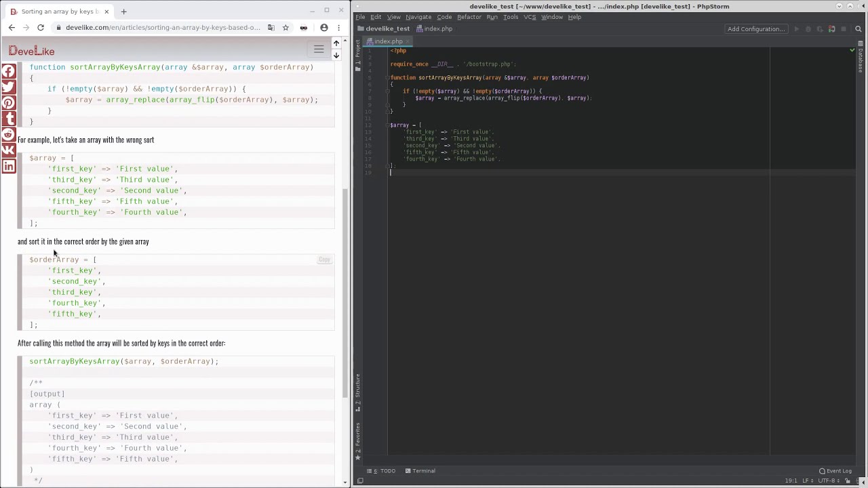Share the article on Twitter
The width and height of the screenshot is (868, 488).
8,87
